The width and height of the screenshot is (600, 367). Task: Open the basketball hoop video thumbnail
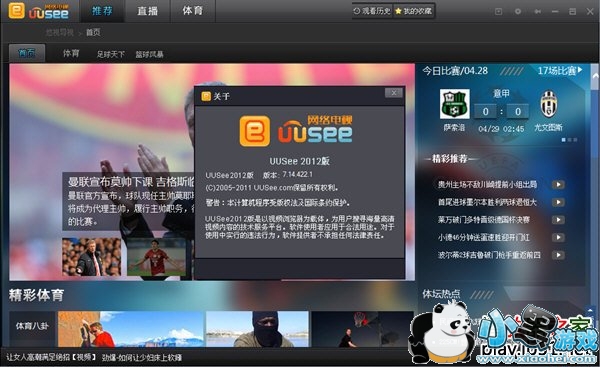click(x=362, y=329)
